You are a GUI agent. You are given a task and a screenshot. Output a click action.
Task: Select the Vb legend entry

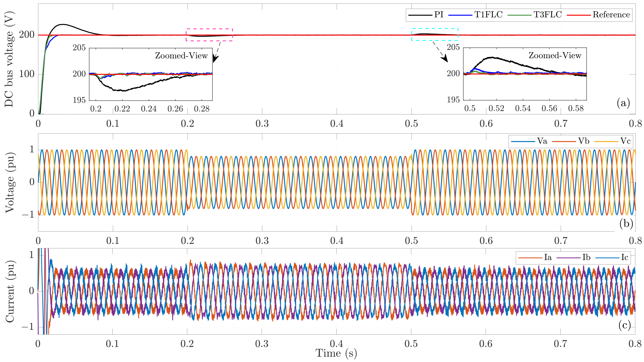[x=571, y=141]
